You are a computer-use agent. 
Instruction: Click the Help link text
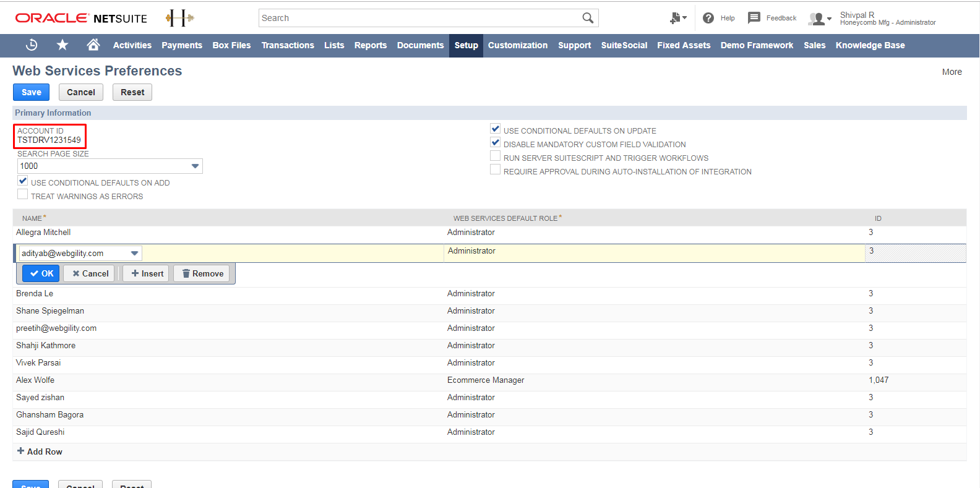(x=728, y=18)
